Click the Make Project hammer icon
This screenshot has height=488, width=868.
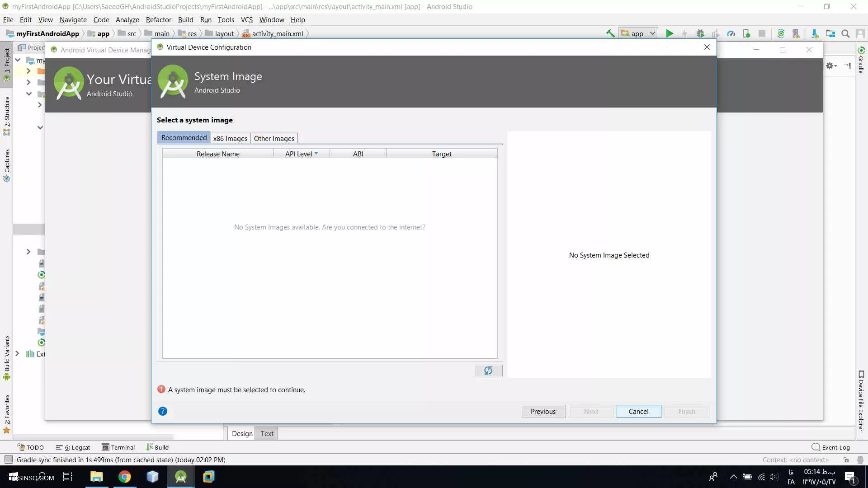pyautogui.click(x=610, y=33)
